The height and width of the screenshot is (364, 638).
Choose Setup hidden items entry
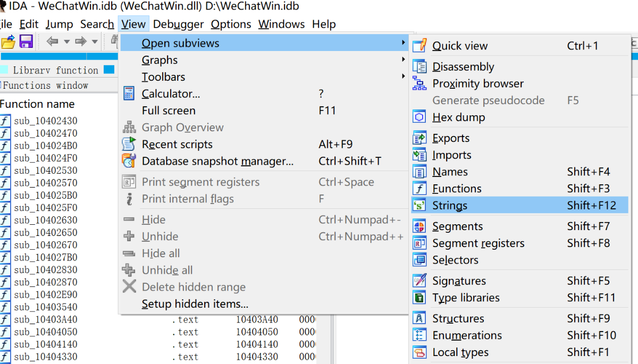tap(264, 304)
